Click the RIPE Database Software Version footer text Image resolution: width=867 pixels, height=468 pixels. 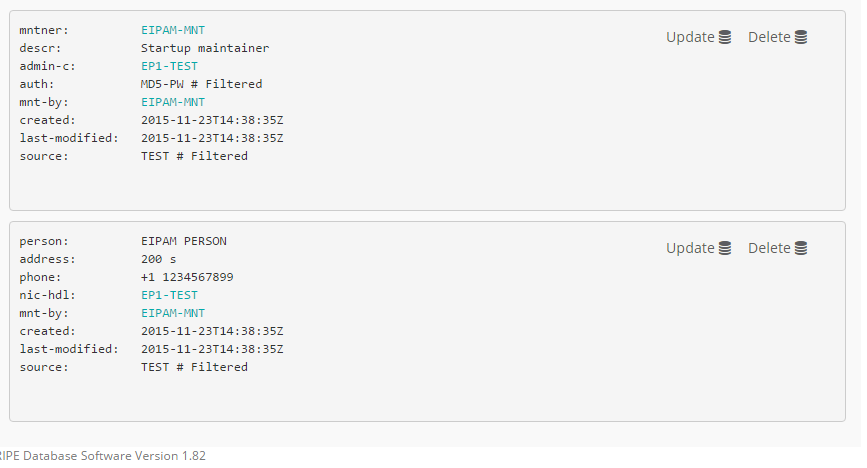104,455
